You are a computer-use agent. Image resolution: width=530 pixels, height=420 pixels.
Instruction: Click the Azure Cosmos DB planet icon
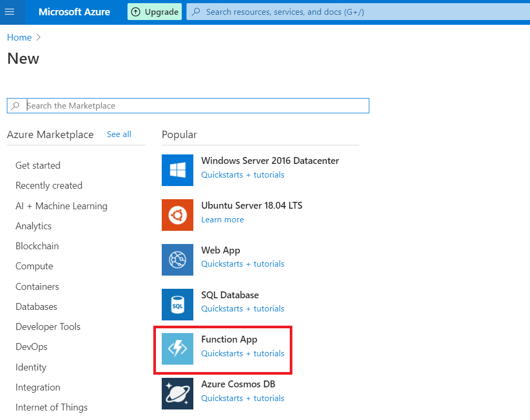tap(178, 394)
